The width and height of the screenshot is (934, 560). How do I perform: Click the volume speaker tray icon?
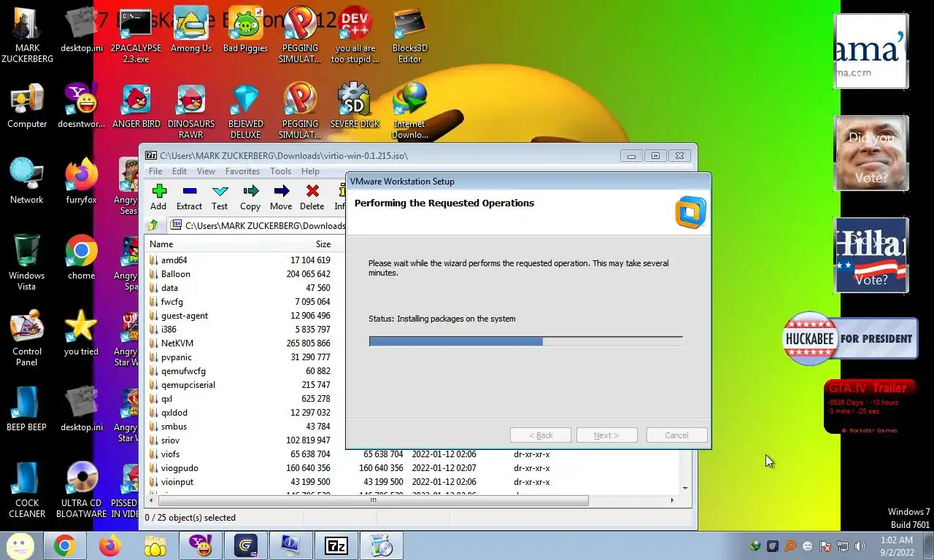[860, 546]
